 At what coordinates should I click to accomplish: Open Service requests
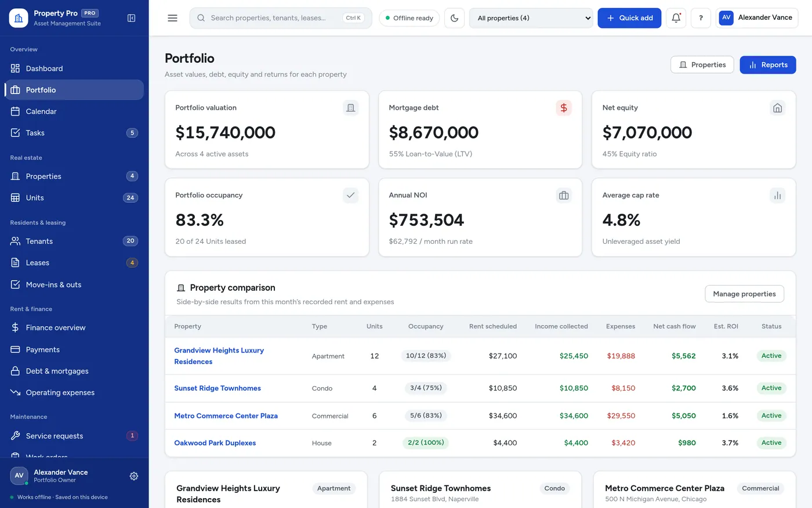74,436
